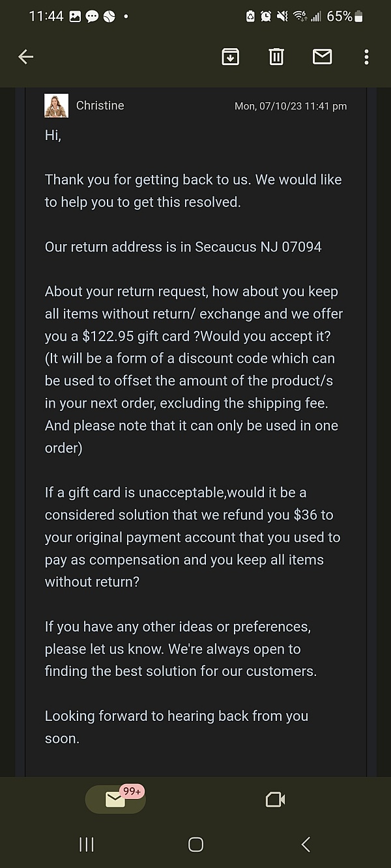391x868 pixels.
Task: Switch to the Mail tab with 99+ badge
Action: pyautogui.click(x=115, y=799)
